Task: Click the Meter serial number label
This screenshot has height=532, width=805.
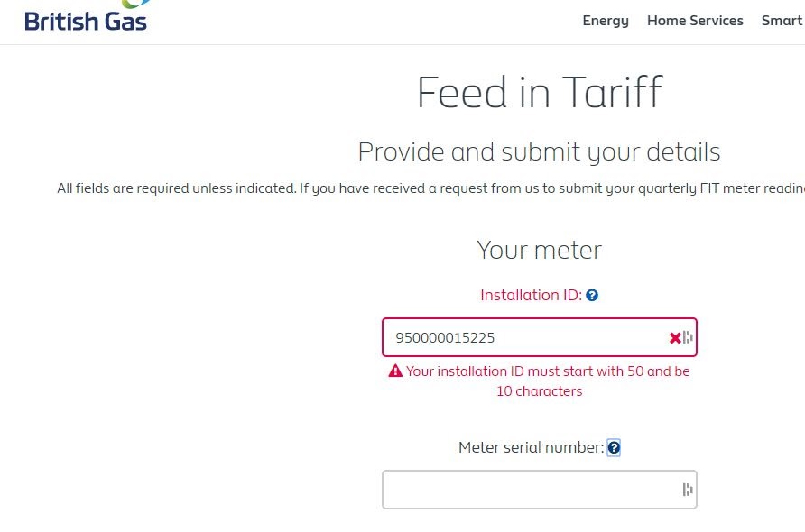Action: point(532,447)
